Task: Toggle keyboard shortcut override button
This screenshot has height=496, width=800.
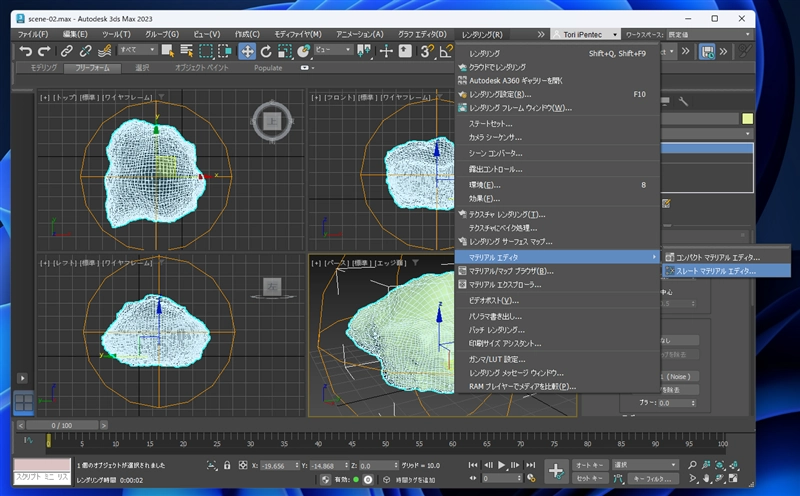Action: click(x=405, y=51)
